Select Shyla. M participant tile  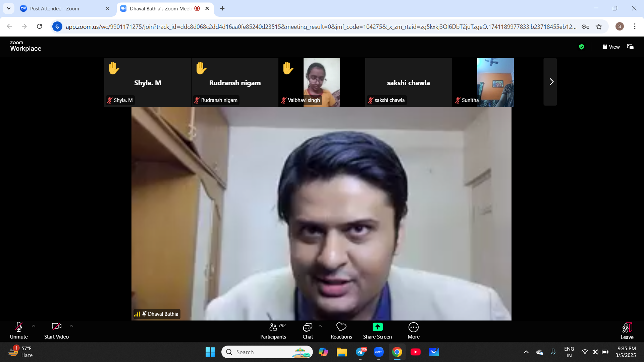coord(148,82)
